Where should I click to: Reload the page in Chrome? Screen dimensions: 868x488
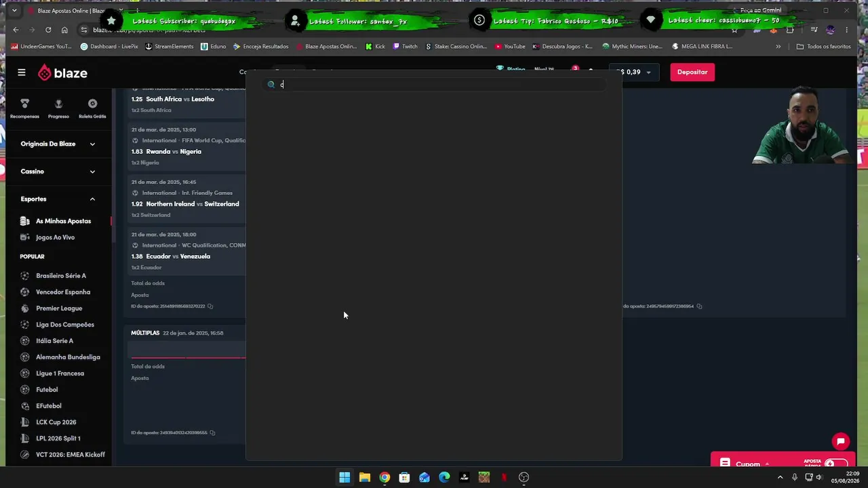click(48, 30)
